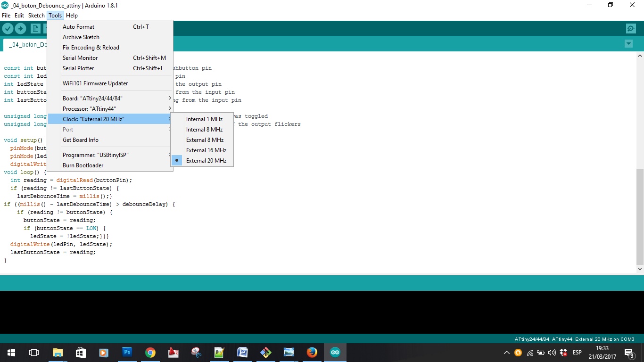Image resolution: width=644 pixels, height=362 pixels.
Task: Click the scrollbar down arrow
Action: click(640, 269)
